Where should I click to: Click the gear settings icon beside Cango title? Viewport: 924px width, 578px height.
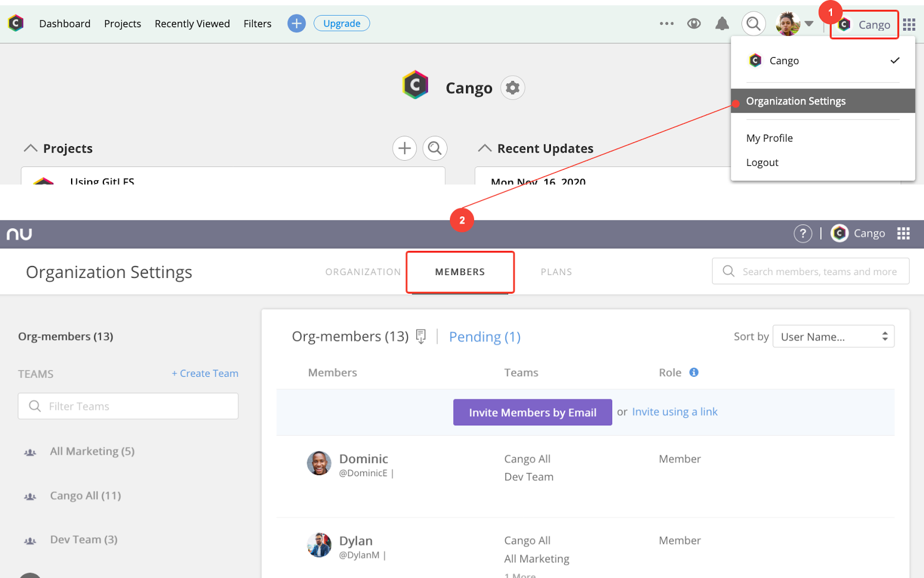(513, 88)
